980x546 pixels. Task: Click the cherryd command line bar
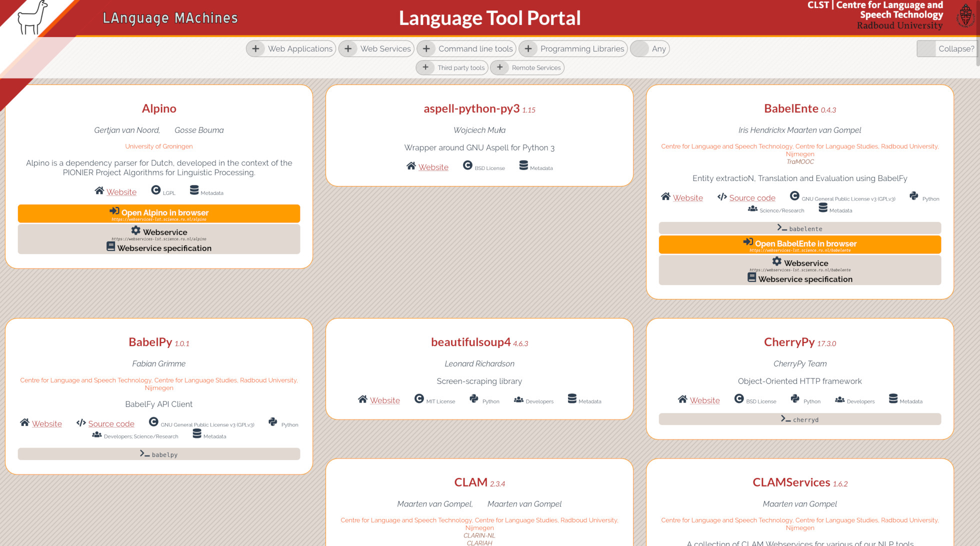click(799, 419)
